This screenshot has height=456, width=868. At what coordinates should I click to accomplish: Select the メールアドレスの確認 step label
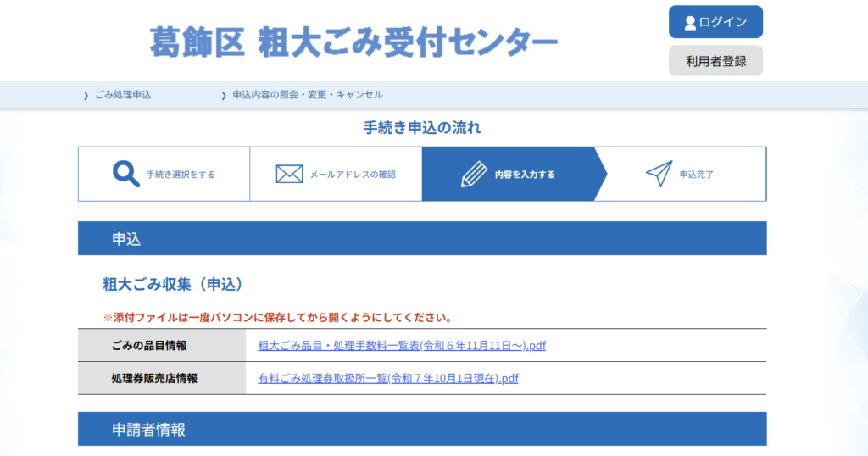click(x=353, y=175)
